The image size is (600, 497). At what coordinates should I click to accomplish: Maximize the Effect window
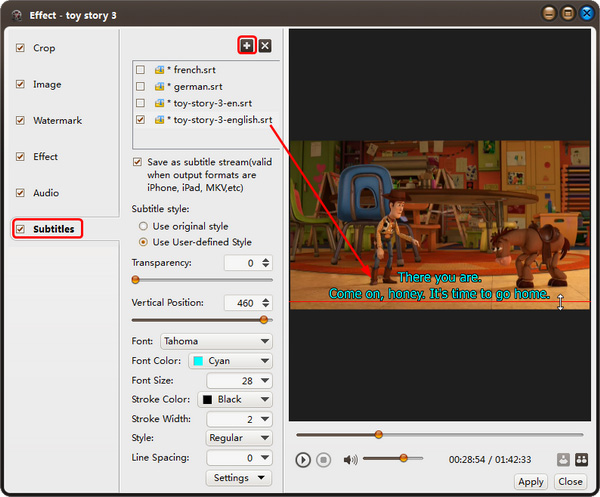coord(568,14)
